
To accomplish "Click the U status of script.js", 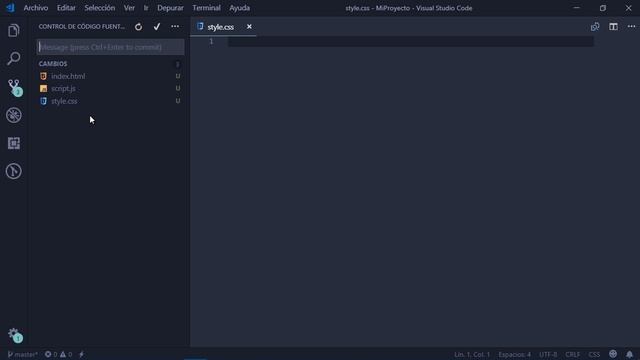I will click(x=178, y=88).
